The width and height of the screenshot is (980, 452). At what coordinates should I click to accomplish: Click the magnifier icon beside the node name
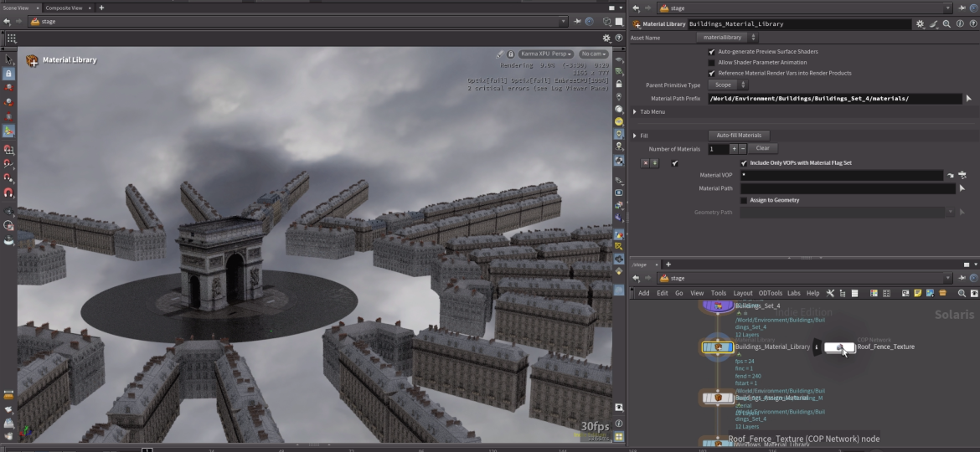click(x=946, y=24)
